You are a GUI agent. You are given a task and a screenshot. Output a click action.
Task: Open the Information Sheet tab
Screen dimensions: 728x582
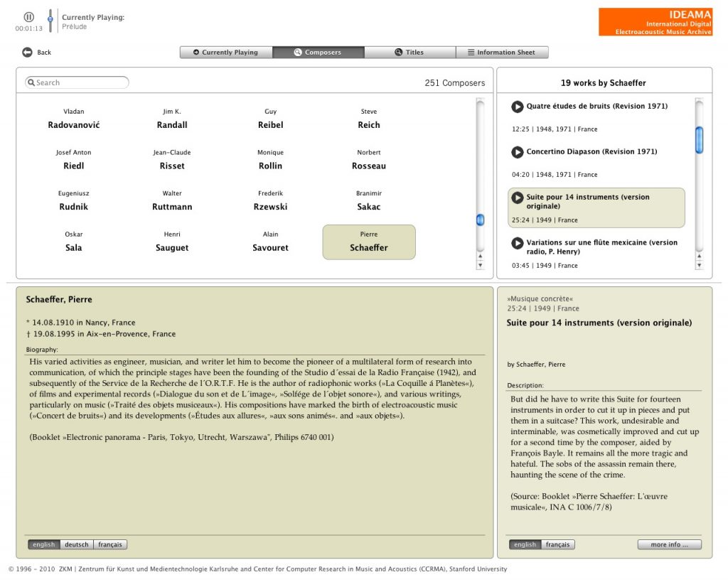(x=502, y=53)
